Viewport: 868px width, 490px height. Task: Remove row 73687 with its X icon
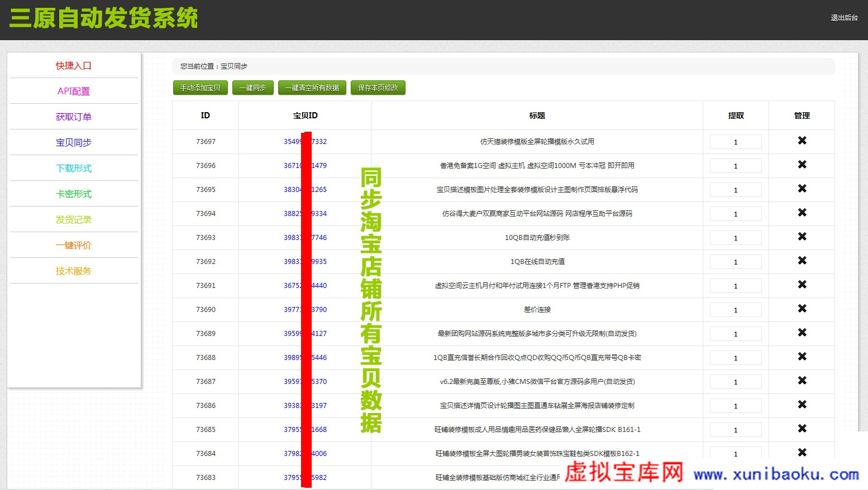802,381
